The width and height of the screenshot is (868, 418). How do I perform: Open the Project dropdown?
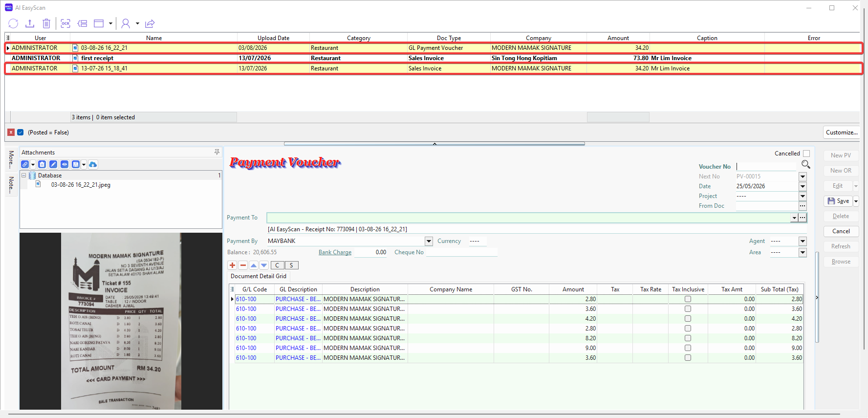pos(803,196)
